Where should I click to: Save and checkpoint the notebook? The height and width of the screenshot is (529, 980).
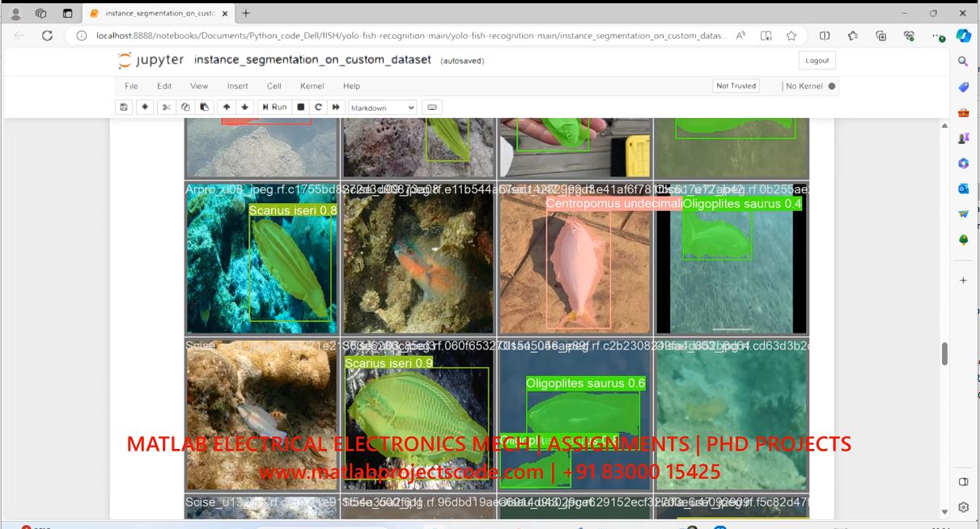pos(124,107)
